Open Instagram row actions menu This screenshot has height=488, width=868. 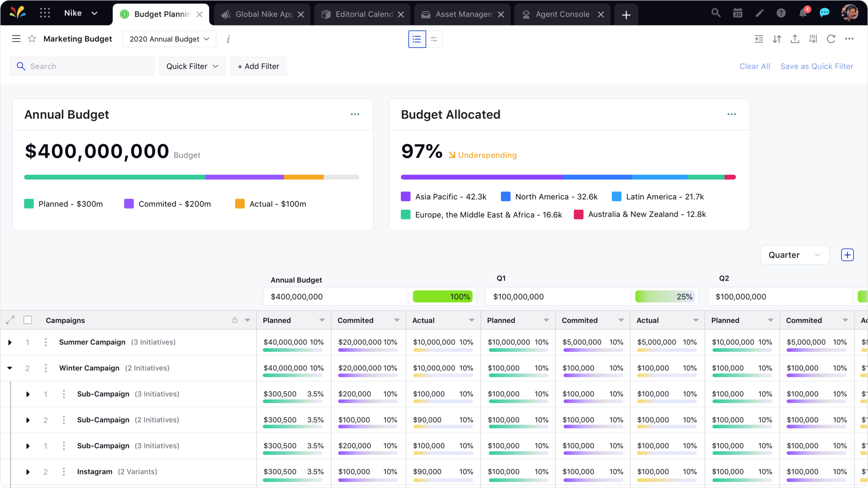(x=64, y=472)
